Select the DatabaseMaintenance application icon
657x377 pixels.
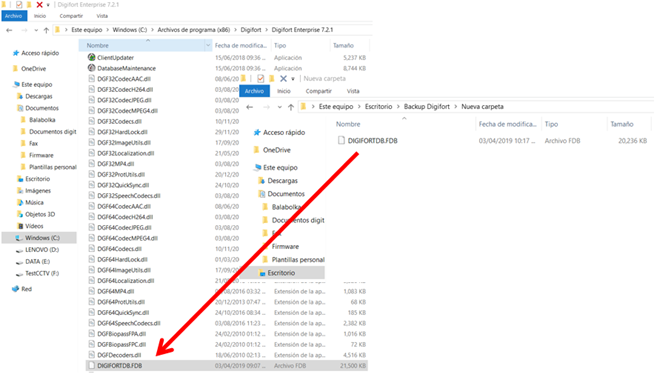[x=91, y=68]
